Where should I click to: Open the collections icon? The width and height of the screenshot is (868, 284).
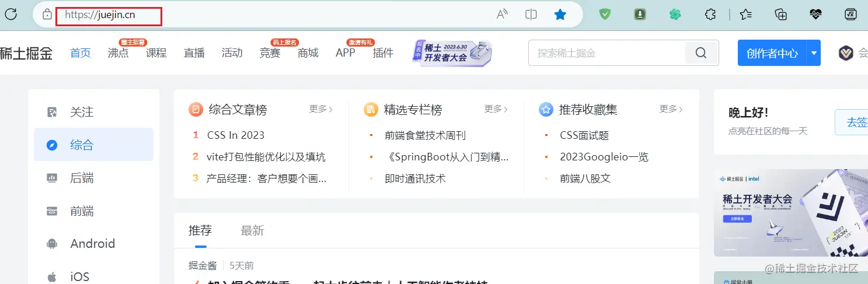781,15
